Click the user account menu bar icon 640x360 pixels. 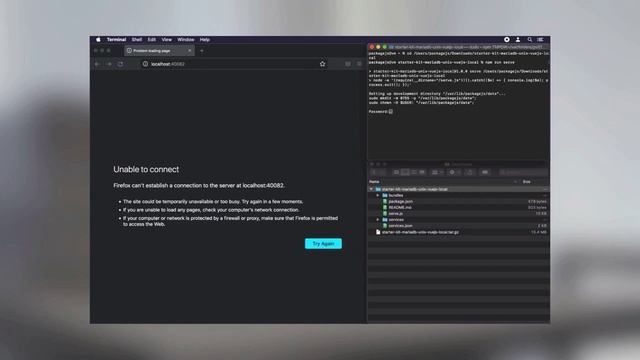click(518, 40)
